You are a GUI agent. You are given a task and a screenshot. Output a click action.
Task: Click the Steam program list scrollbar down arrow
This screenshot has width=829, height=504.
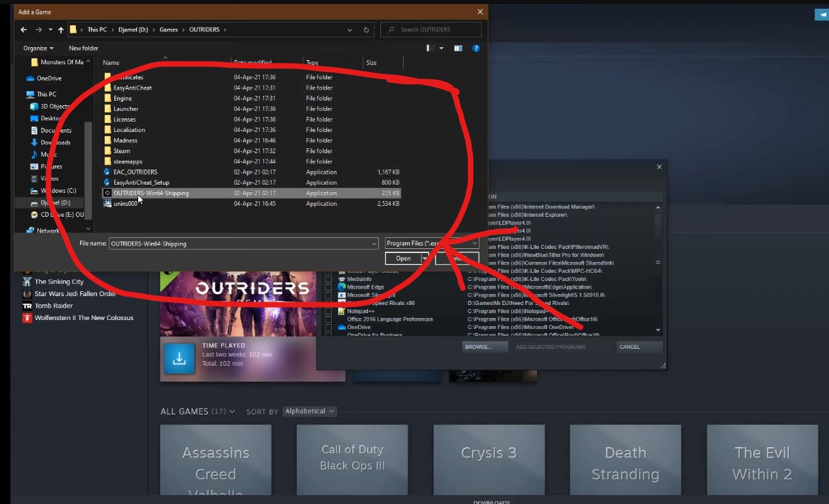[x=658, y=330]
